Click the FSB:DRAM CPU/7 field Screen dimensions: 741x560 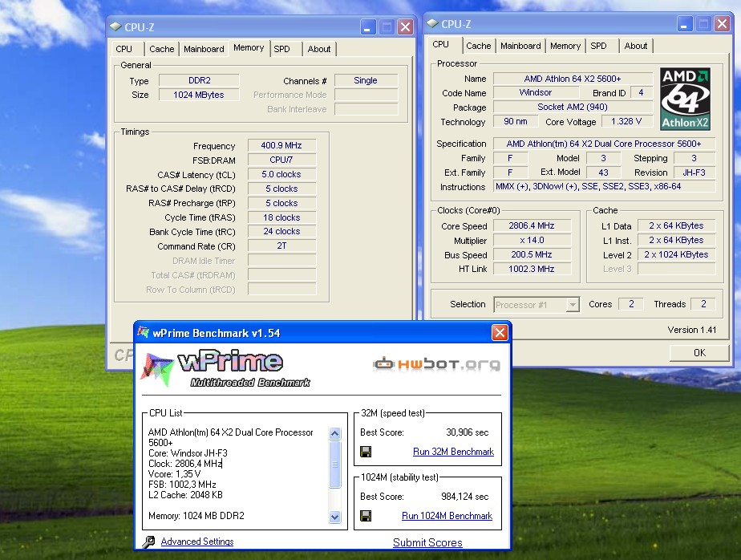pos(281,160)
